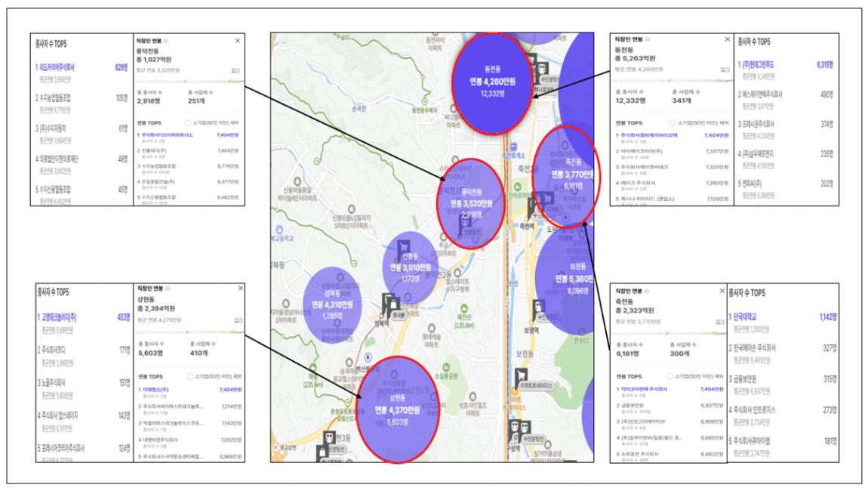Toggle 소기업 제외 option in 죽전동 panel

pyautogui.click(x=669, y=376)
